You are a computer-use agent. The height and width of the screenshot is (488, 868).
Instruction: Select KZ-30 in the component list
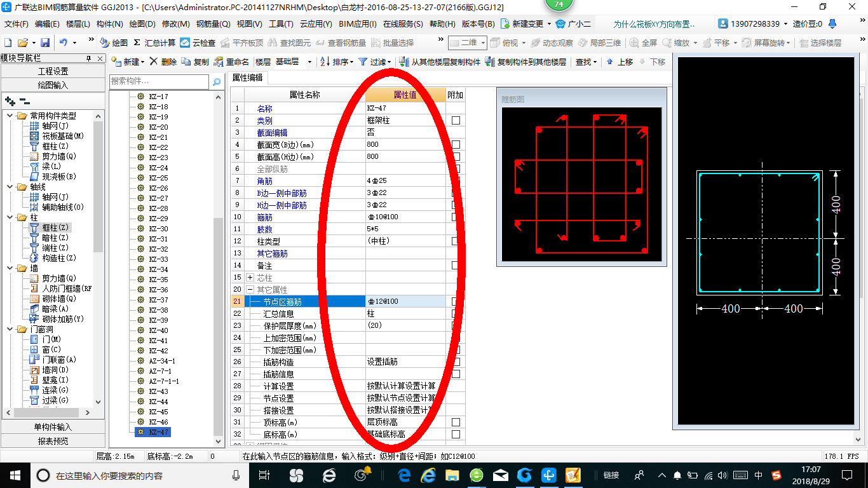coord(158,229)
